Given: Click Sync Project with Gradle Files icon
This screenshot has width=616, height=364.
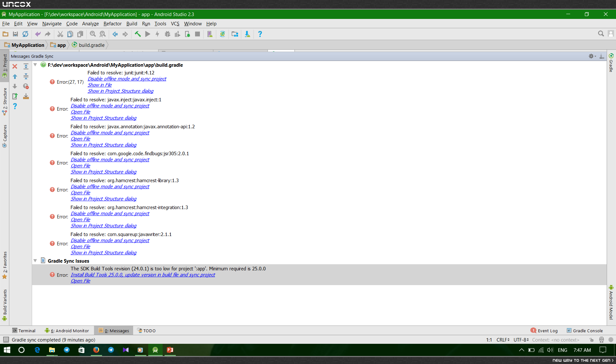Looking at the screenshot, I should [222, 34].
